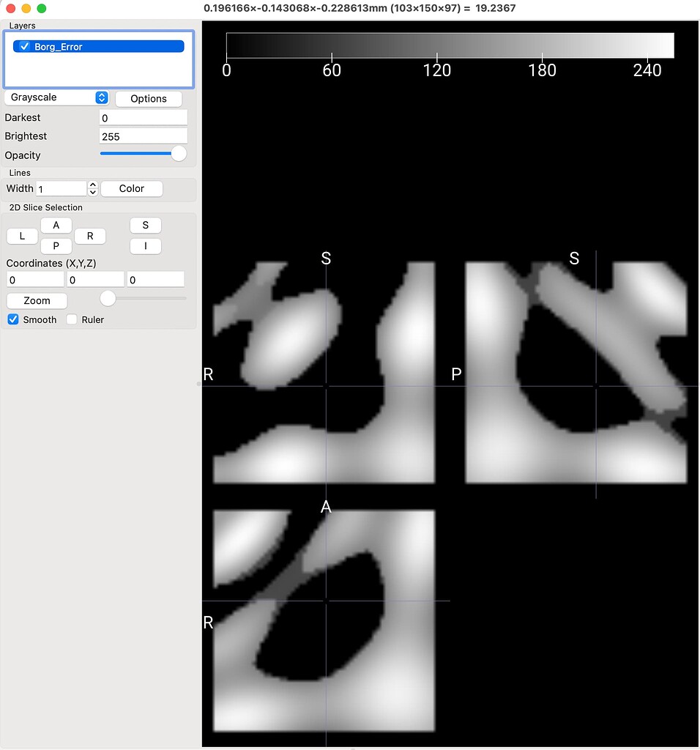Decrease line width with stepper down arrow
700x750 pixels.
93,193
